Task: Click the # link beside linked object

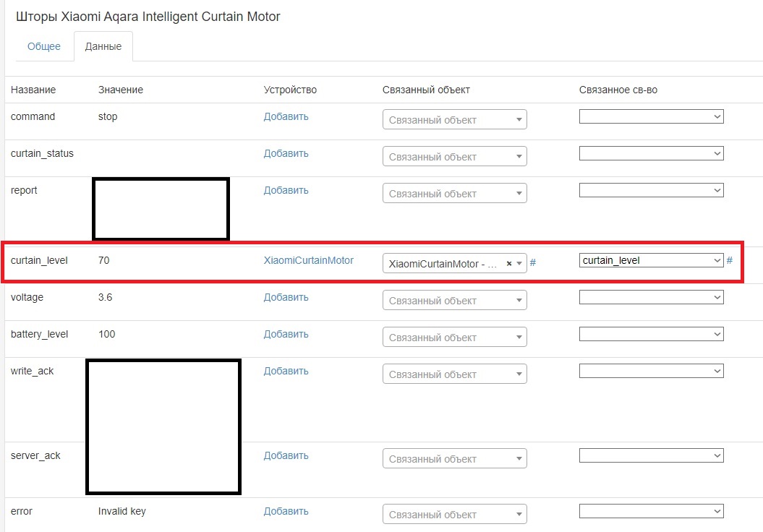Action: 533,262
